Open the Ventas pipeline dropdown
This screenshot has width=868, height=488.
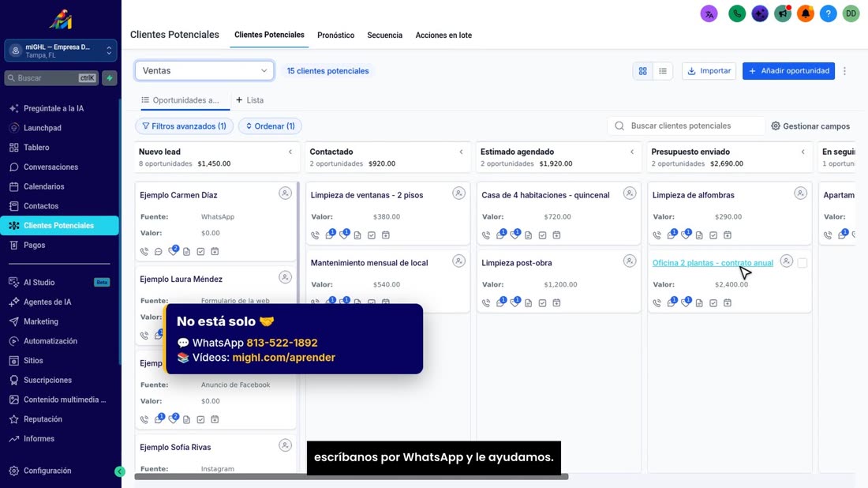[x=204, y=71]
